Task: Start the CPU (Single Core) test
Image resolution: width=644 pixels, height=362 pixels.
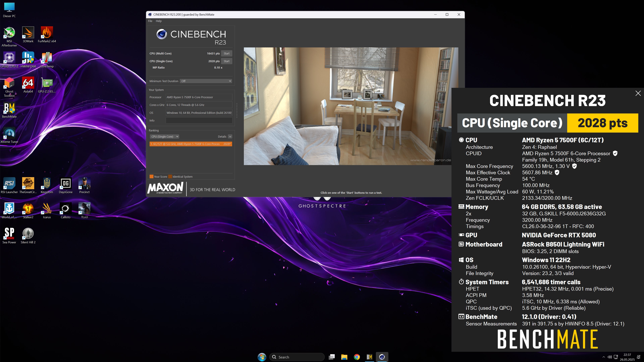Action: 227,61
